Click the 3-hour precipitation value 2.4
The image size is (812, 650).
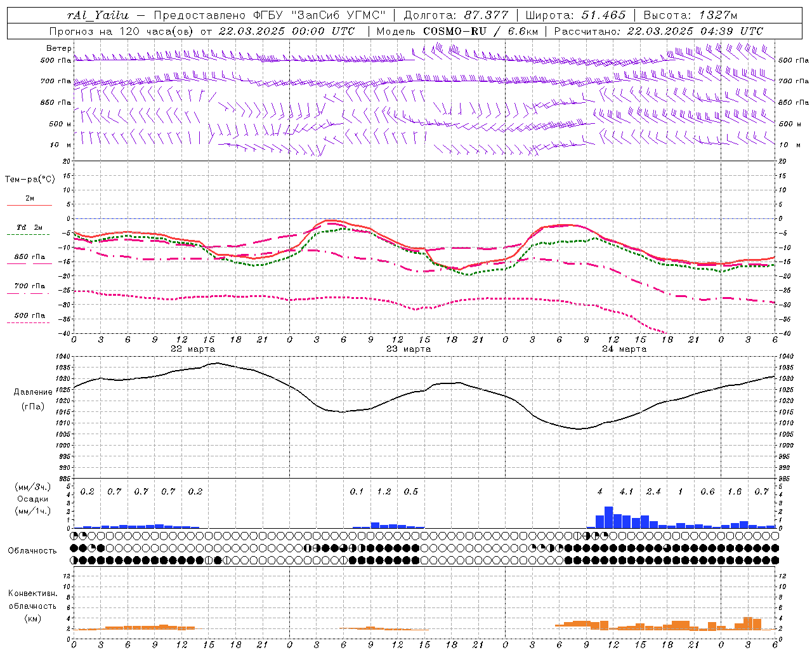coord(653,491)
